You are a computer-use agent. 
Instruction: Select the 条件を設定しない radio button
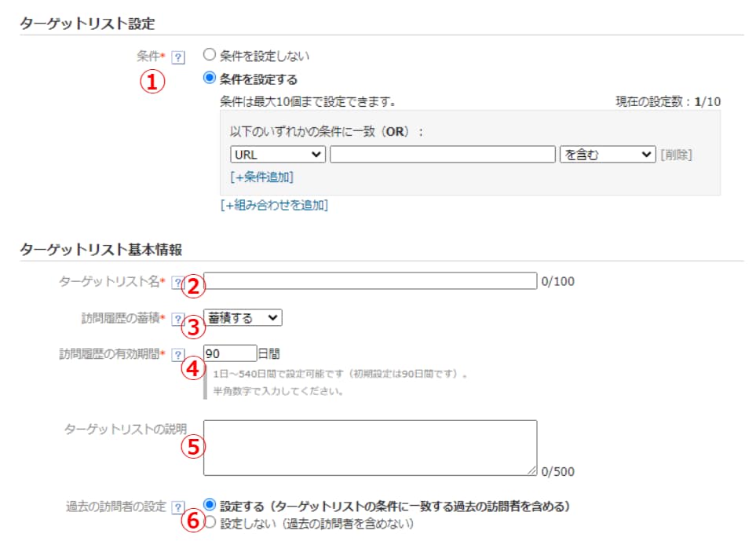(210, 56)
